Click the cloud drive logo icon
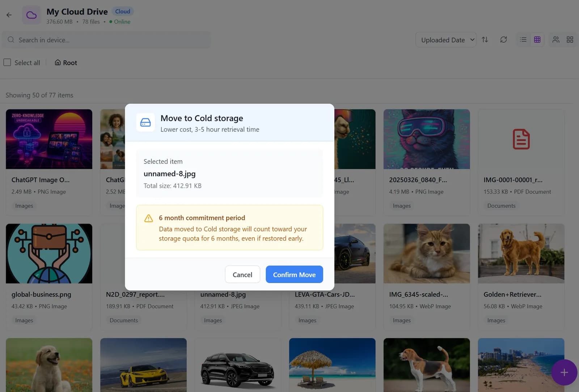 (x=31, y=15)
